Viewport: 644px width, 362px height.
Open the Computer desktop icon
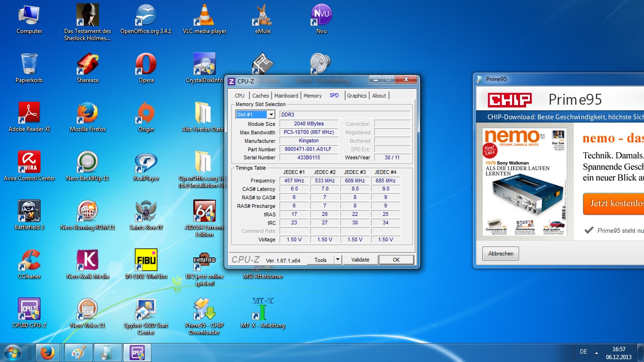click(29, 19)
